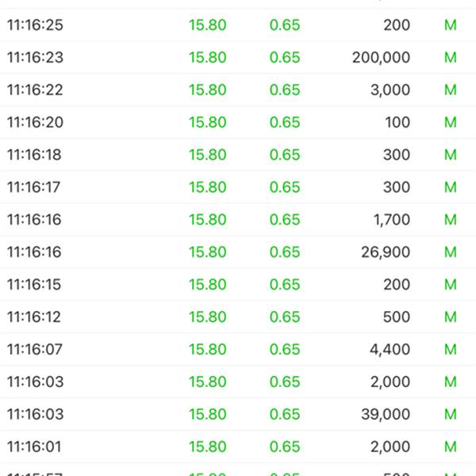Open the 11:16:17 trade row
Image resolution: width=476 pixels, height=476 pixels.
point(238,187)
